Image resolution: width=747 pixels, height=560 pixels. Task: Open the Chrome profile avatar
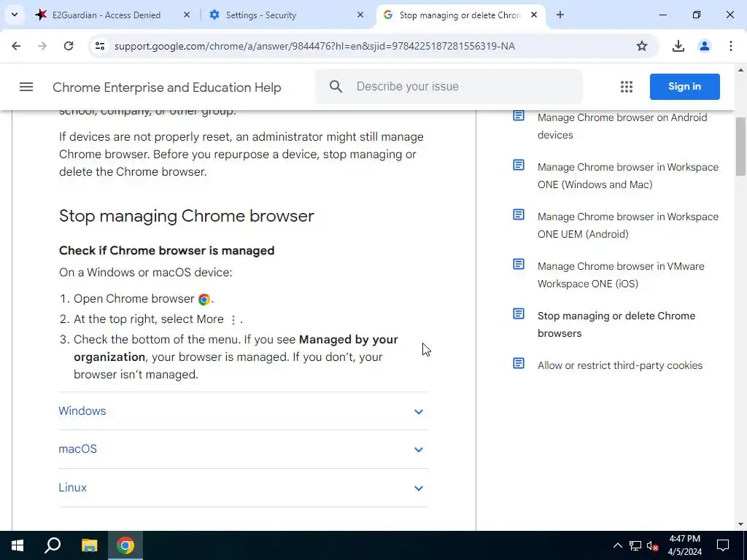704,46
